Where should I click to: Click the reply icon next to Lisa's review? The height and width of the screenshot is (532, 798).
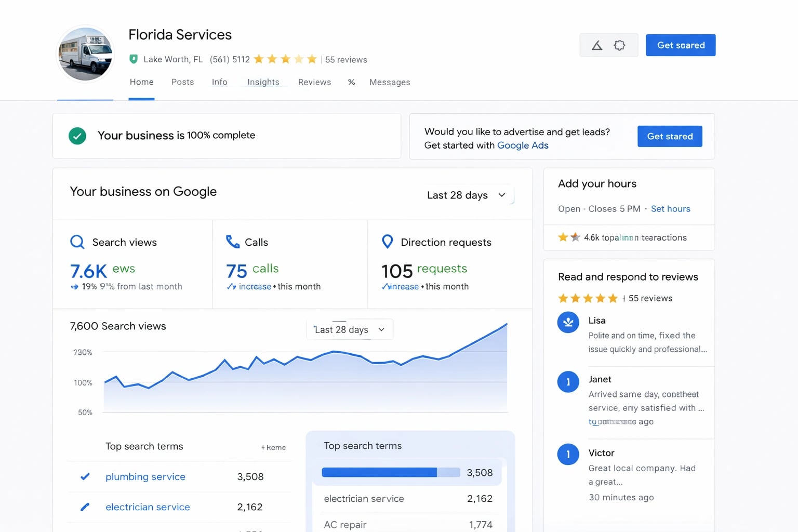click(x=568, y=322)
